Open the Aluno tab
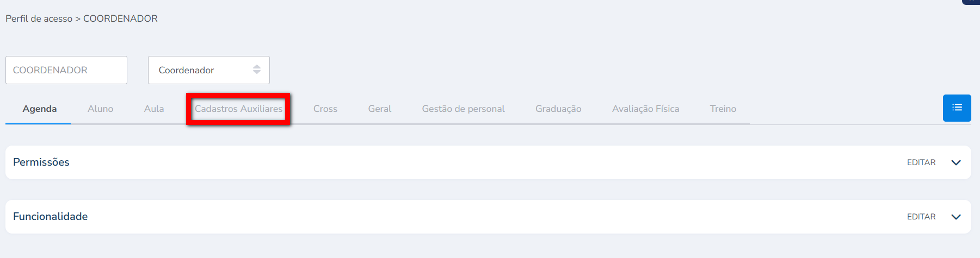This screenshot has height=258, width=980. tap(100, 109)
